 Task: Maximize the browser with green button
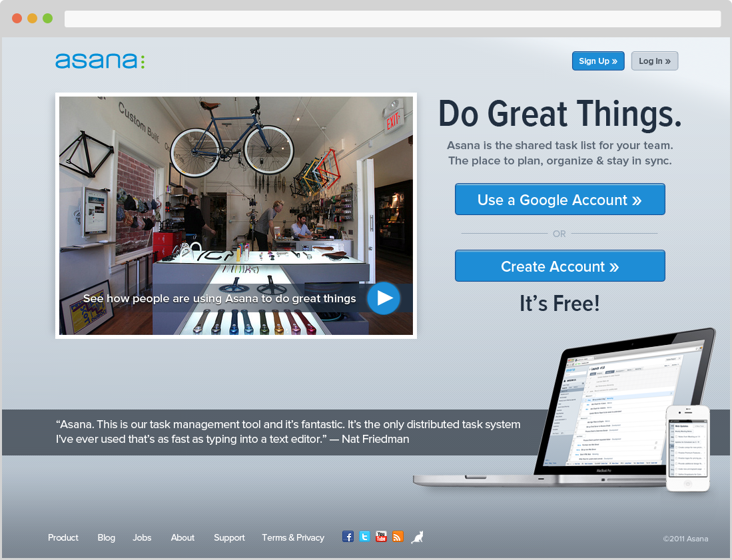(x=47, y=18)
